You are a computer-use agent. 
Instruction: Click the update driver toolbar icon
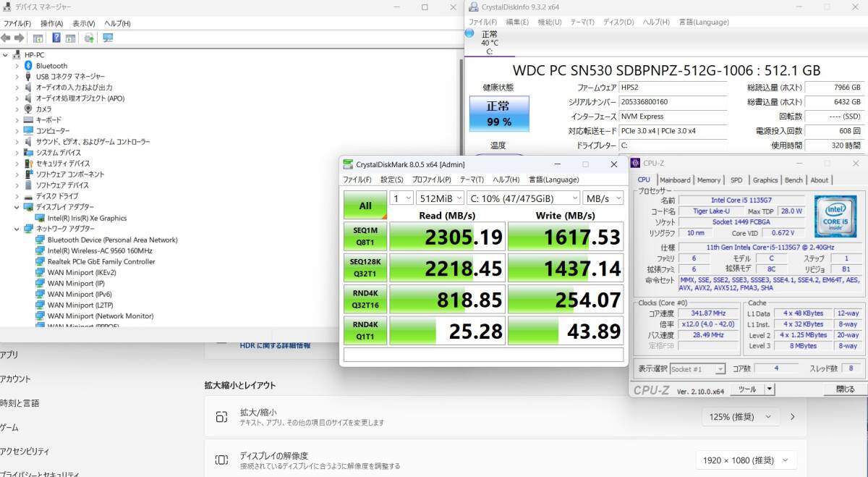point(88,38)
